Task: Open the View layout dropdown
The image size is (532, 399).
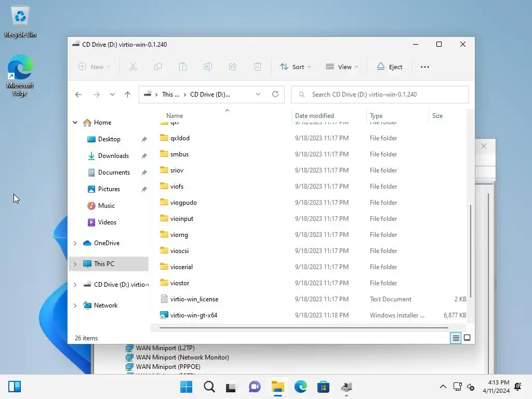Action: click(342, 67)
